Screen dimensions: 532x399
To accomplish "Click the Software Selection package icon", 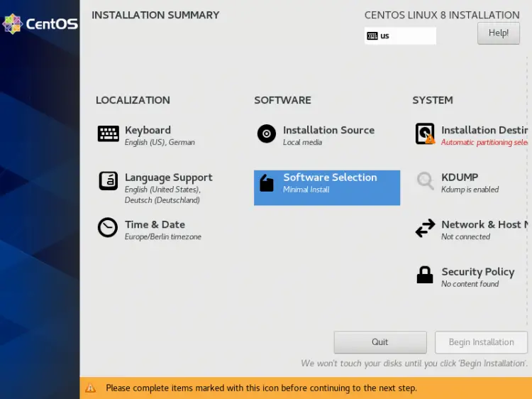I will 267,183.
